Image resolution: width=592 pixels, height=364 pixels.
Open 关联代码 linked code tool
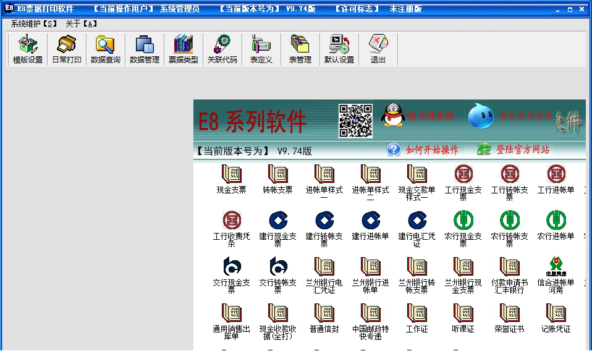[222, 49]
